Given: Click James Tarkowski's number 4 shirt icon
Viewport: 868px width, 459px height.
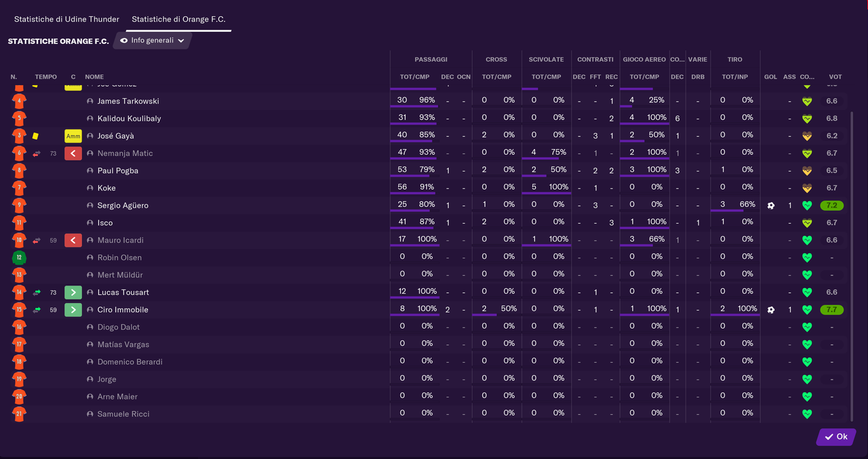Looking at the screenshot, I should [19, 101].
